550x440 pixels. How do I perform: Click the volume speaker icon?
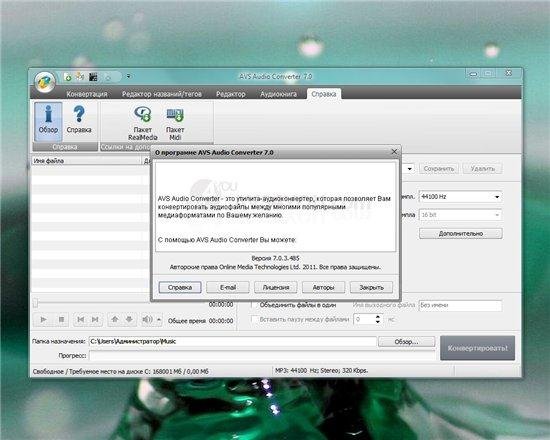pyautogui.click(x=147, y=320)
